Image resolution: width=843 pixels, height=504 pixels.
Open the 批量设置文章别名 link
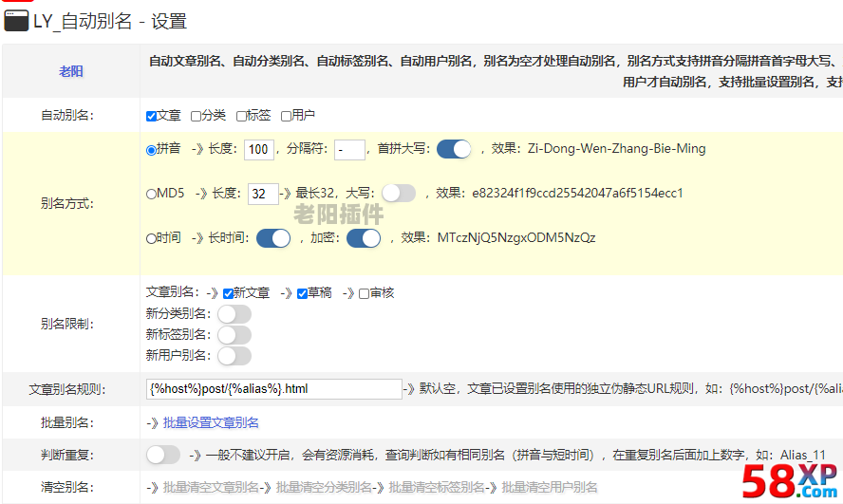[x=211, y=422]
